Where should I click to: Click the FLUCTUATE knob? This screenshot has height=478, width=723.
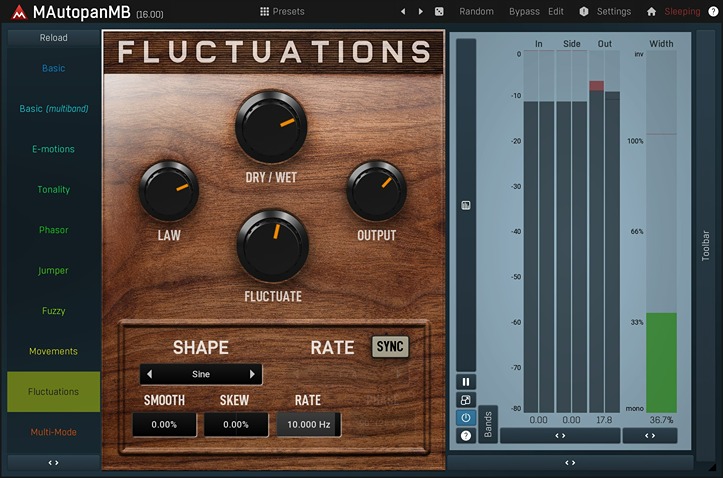tap(273, 246)
